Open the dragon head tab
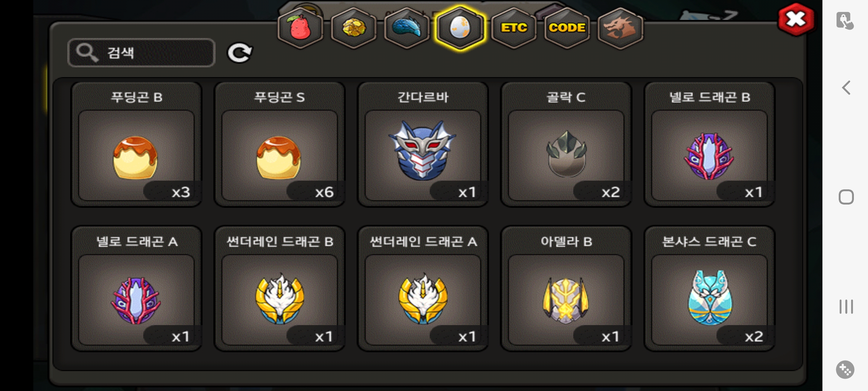This screenshot has height=391, width=868. [620, 28]
